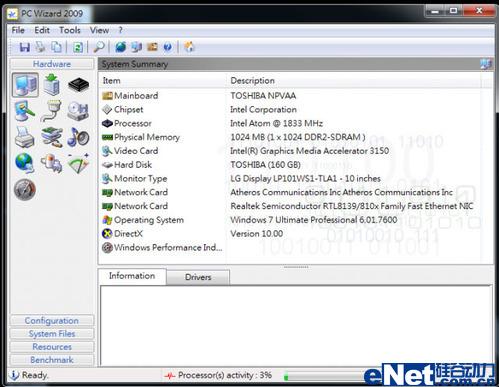
Task: Select the Physical Memory row
Action: 290,137
